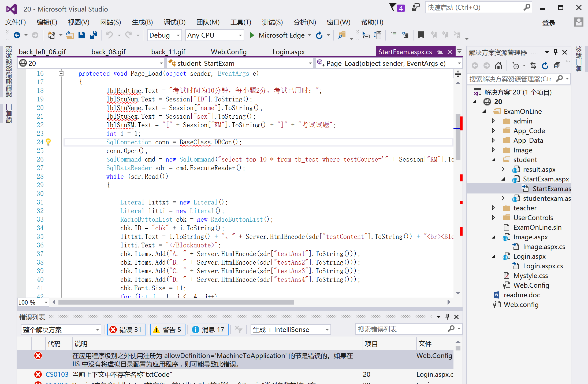This screenshot has height=384, width=588.
Task: Open the 调试(D) menu
Action: 174,22
